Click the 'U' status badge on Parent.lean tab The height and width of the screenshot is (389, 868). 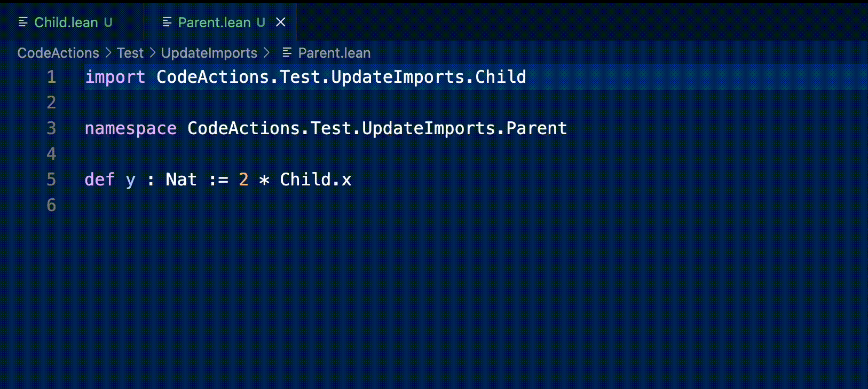[x=261, y=22]
